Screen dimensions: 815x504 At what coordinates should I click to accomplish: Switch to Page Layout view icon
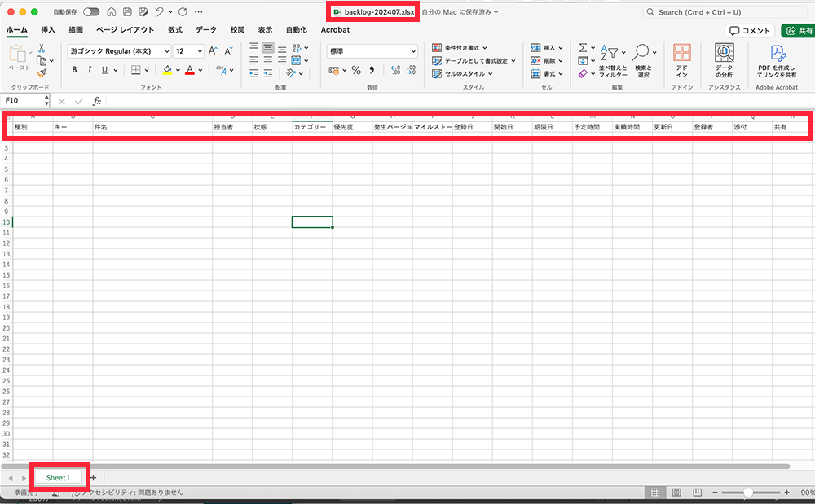click(676, 492)
